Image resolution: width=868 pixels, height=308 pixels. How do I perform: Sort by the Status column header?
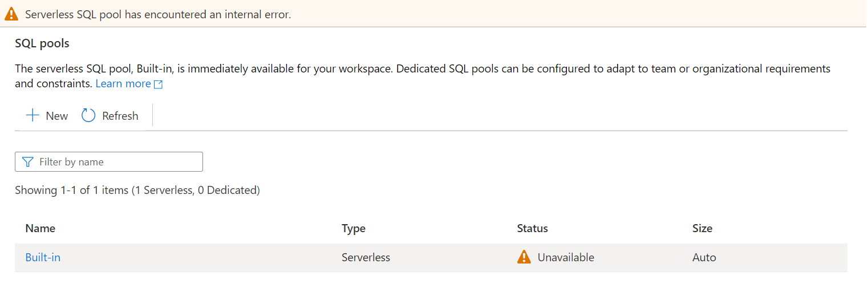pyautogui.click(x=533, y=228)
